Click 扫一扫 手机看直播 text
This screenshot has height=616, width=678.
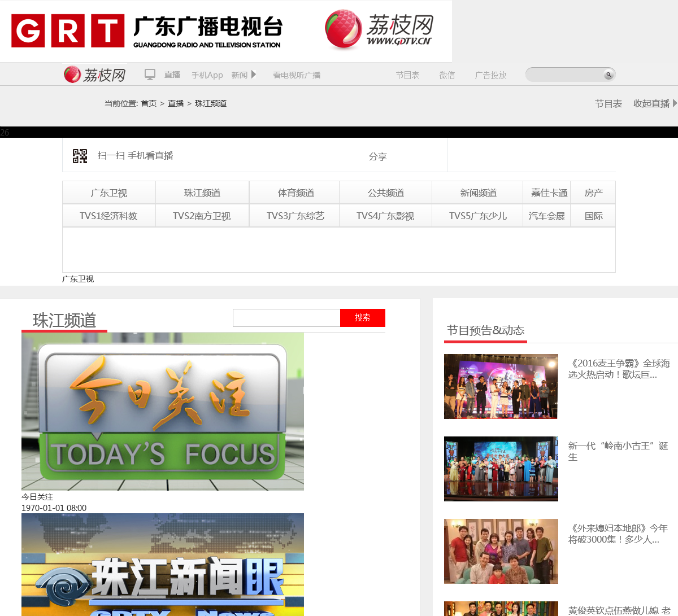[x=135, y=156]
